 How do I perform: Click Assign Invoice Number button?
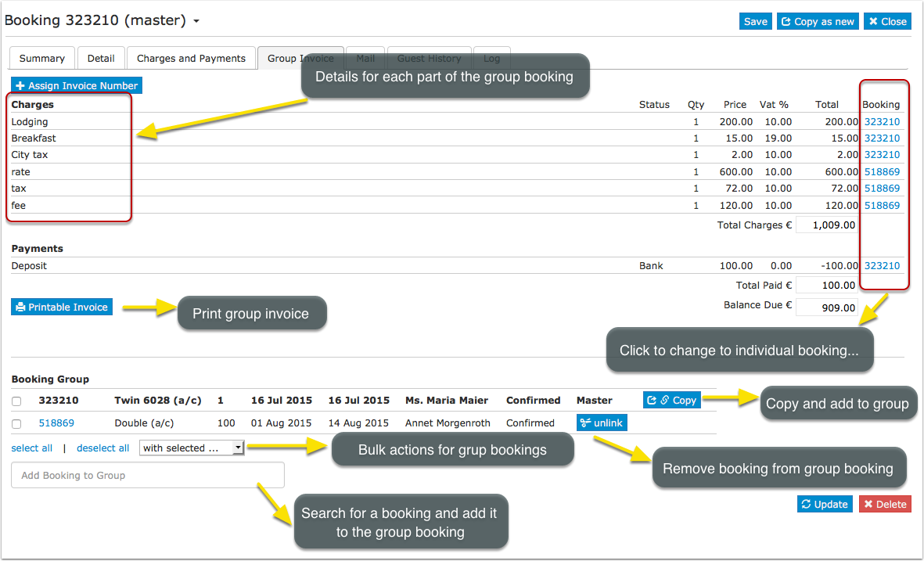point(77,85)
